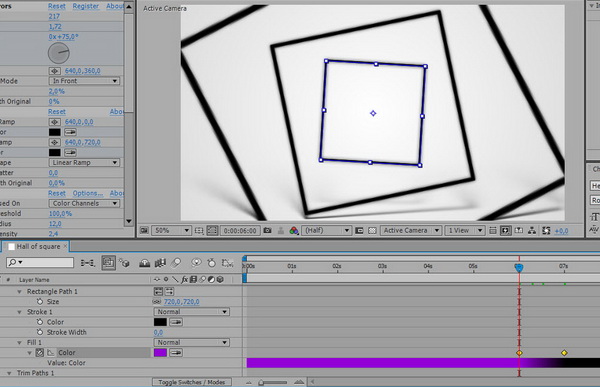
Task: Open the Linear Ramp shape dropdown
Action: click(x=84, y=162)
